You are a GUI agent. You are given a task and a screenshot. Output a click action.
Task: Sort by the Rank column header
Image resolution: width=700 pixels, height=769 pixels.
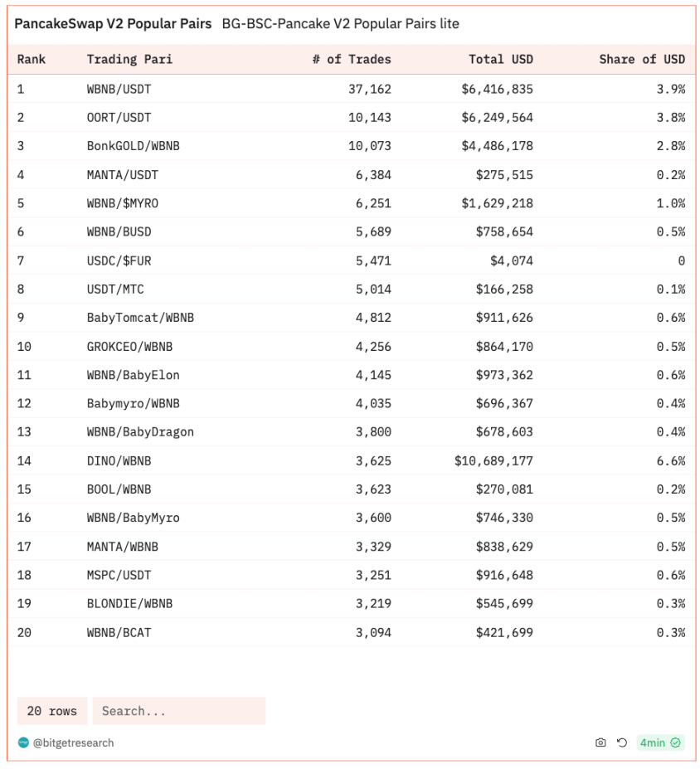tap(31, 60)
